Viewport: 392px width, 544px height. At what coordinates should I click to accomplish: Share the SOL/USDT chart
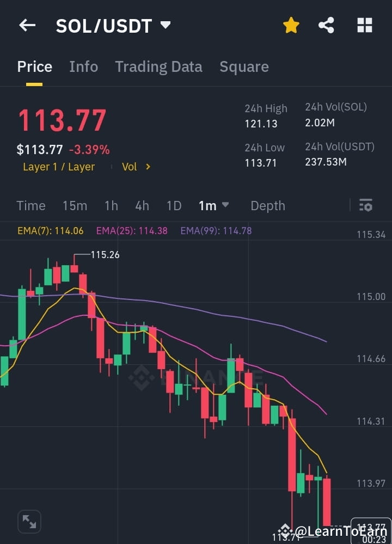[x=326, y=25]
